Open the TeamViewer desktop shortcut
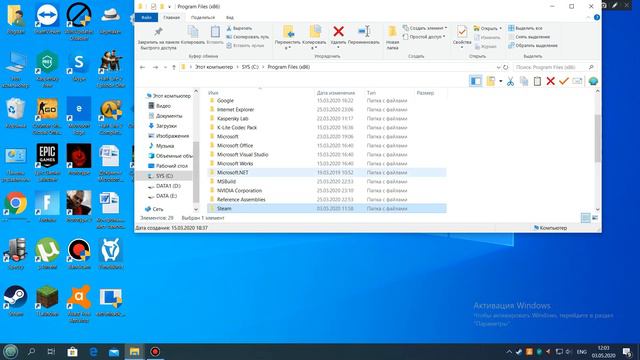Screen dimensions: 640x360 47,18
